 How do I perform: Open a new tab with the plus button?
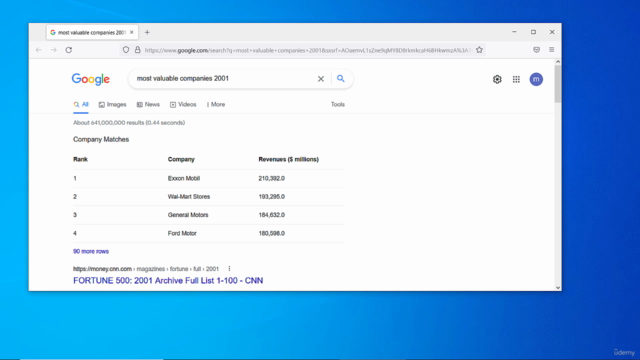click(x=147, y=32)
